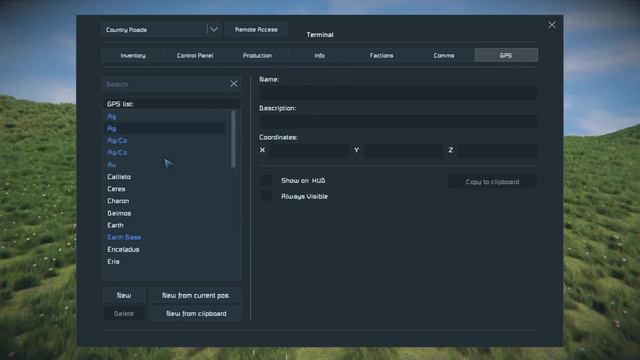Click the Y coordinate field
The width and height of the screenshot is (640, 360).
tap(403, 150)
